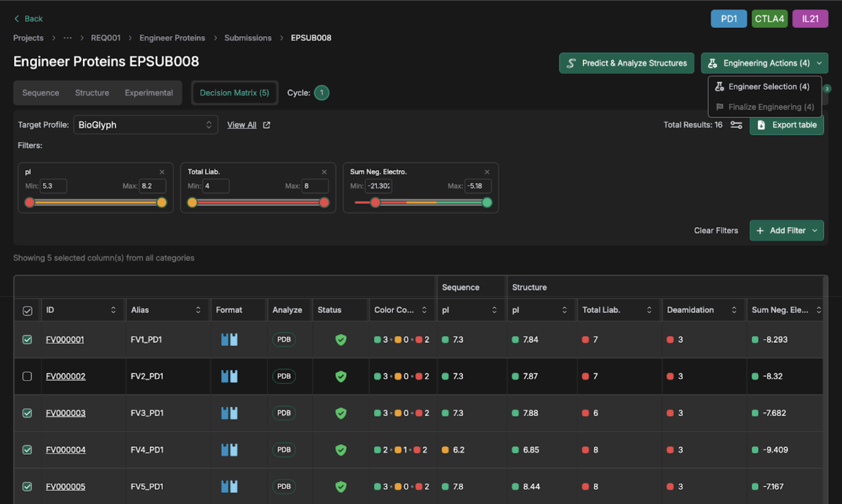Choose Engineer Selection (4) from the menu
Screen dimensions: 842x504
tap(763, 87)
